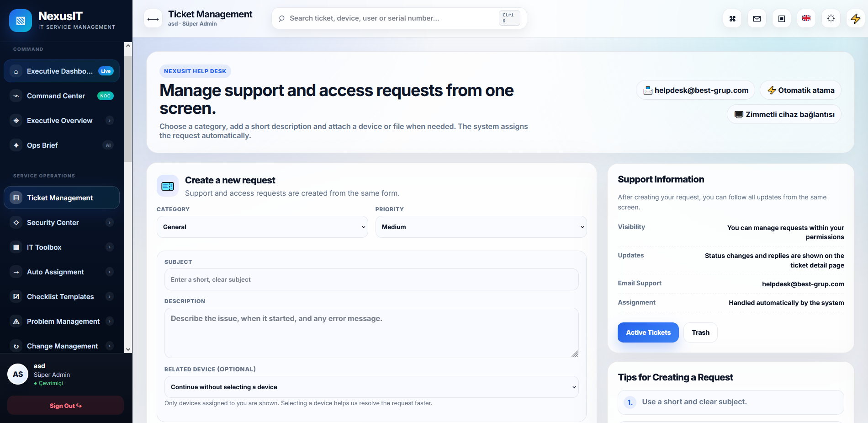Switch language via the UK flag icon
Screen dimensions: 868x423
click(x=806, y=19)
